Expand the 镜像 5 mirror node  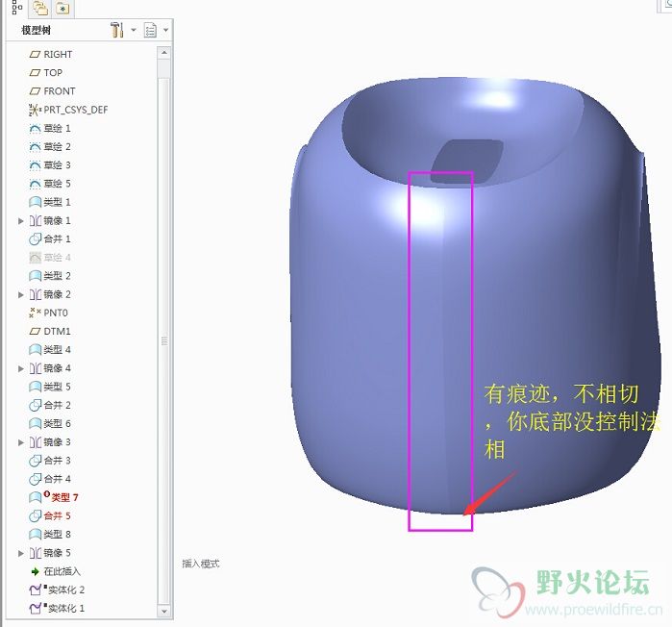[x=20, y=553]
